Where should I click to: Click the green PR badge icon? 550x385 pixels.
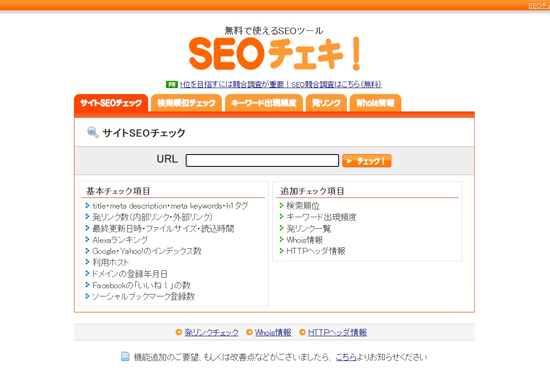pos(172,85)
